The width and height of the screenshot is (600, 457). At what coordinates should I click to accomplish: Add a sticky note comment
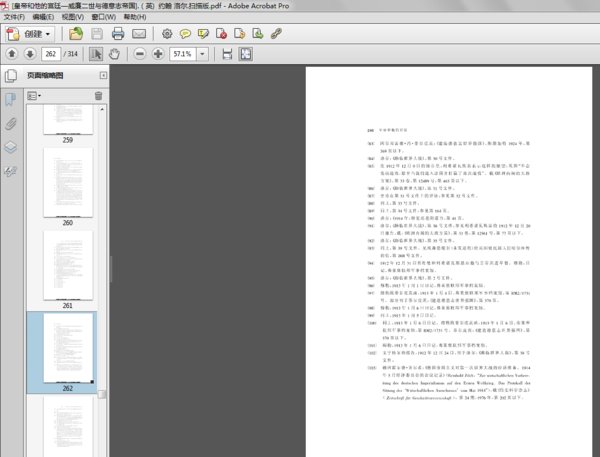pos(185,34)
